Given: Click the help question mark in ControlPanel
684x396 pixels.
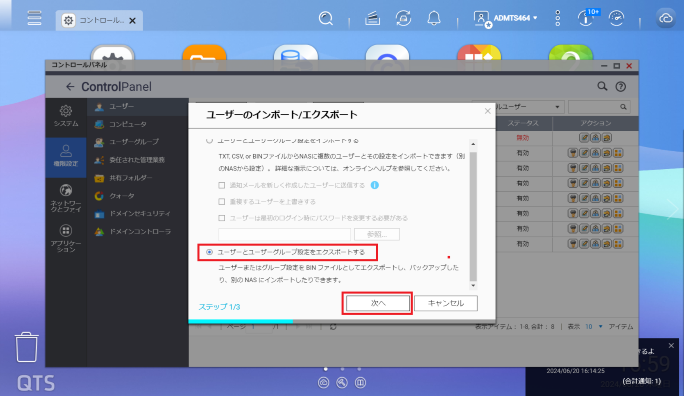Looking at the screenshot, I should [620, 86].
